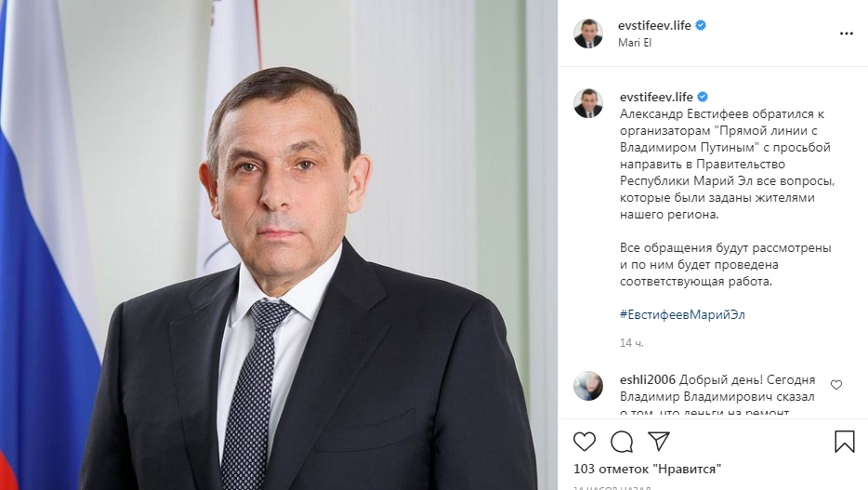868x490 pixels.
Task: Click the 14 ч. timestamp under caption
Action: click(632, 343)
